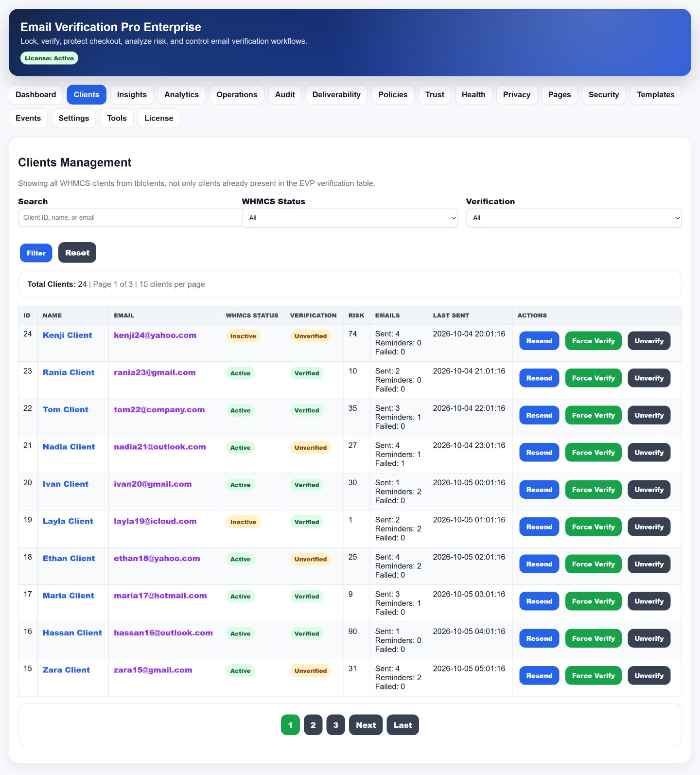The width and height of the screenshot is (700, 775).
Task: Open the Operations tab
Action: pyautogui.click(x=237, y=94)
